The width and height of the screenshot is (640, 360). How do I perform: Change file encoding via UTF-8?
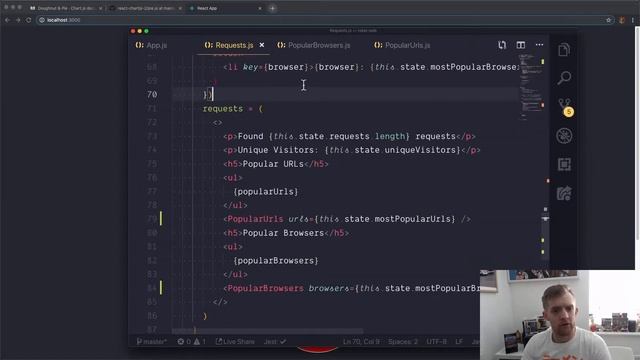[x=436, y=341]
